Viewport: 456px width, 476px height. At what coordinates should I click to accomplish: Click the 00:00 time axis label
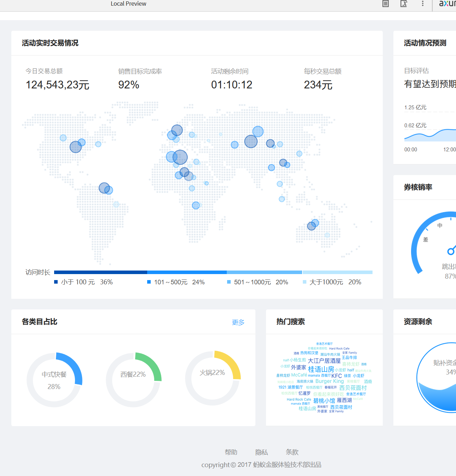pos(411,150)
